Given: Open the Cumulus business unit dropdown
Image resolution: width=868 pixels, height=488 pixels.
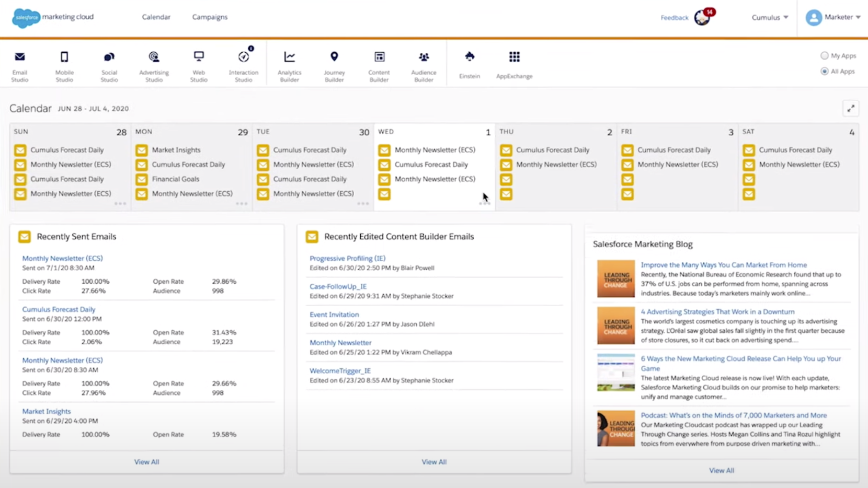Looking at the screenshot, I should 769,17.
